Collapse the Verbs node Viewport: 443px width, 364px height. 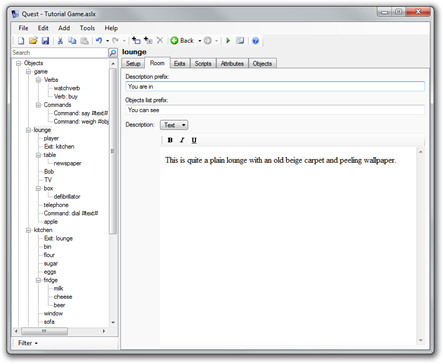pos(39,80)
